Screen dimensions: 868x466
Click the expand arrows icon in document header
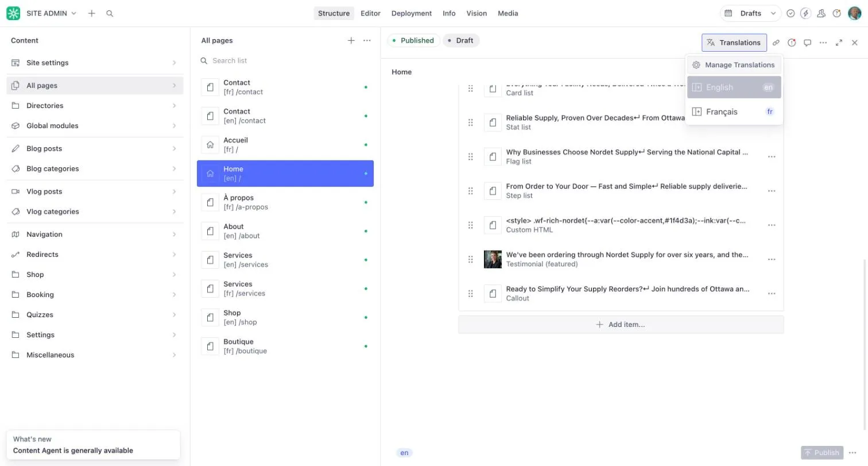pos(839,43)
